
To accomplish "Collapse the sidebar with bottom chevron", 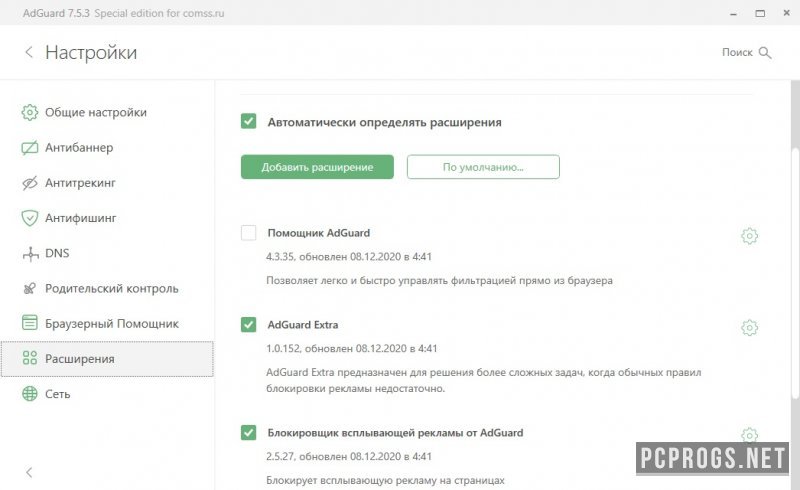I will point(29,472).
